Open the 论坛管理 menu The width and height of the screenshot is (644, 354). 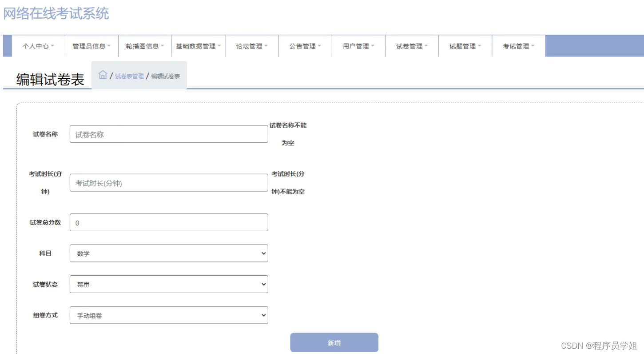pyautogui.click(x=252, y=46)
